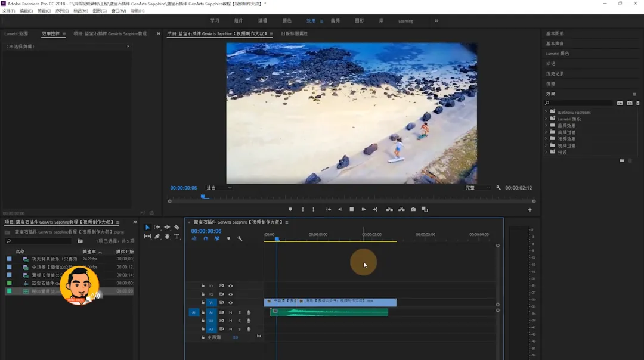
Task: Open the 窗口(W) menu
Action: point(119,11)
